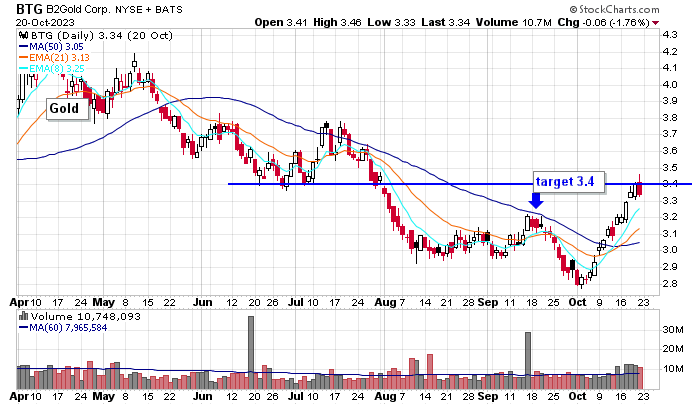
Task: Click the MA(60) 7,965,584 legend entry
Action: 63,328
